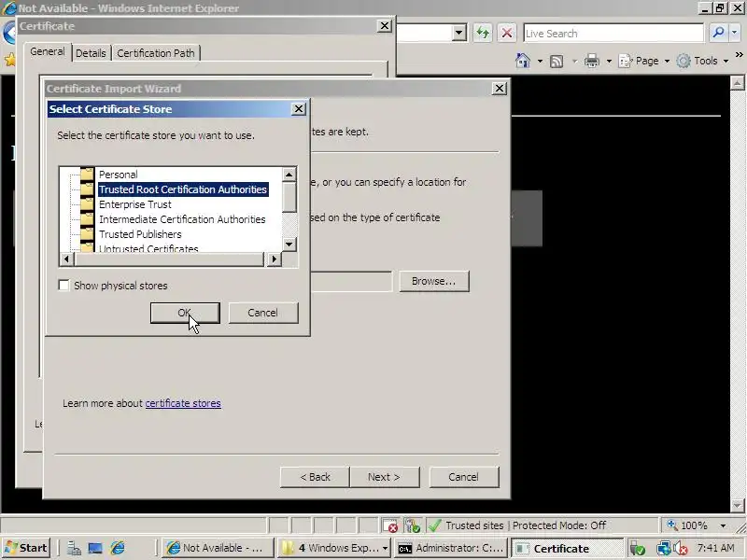The image size is (747, 560).
Task: Select the Untrusted Certificates store
Action: [148, 248]
